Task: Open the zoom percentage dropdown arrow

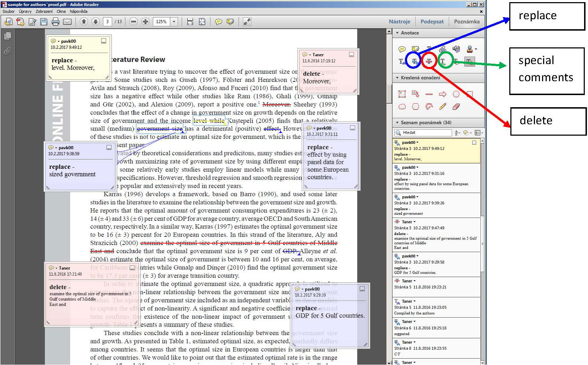Action: [x=174, y=22]
